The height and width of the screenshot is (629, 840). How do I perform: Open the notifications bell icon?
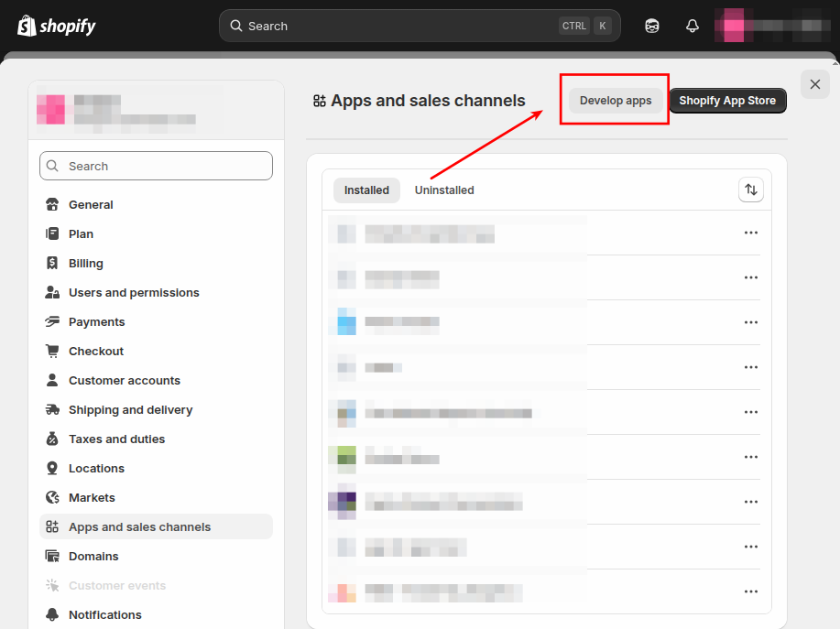point(693,26)
